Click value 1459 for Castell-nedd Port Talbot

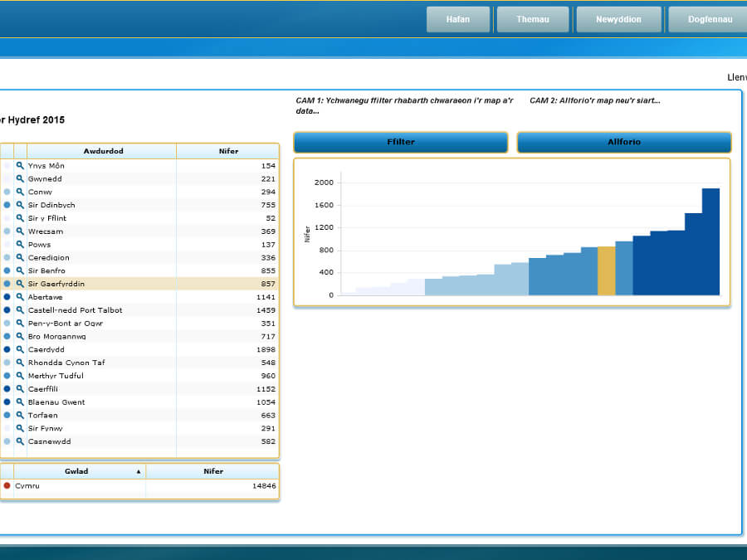(266, 310)
